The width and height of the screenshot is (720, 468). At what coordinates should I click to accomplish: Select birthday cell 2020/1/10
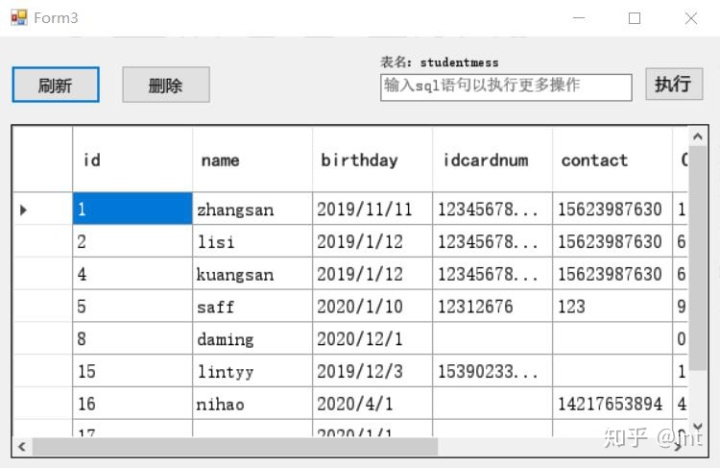tap(372, 306)
